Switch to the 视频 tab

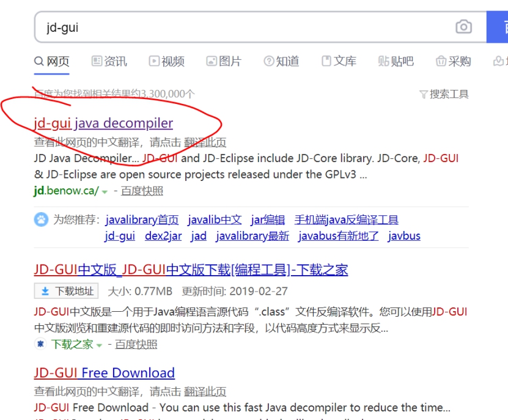click(166, 61)
